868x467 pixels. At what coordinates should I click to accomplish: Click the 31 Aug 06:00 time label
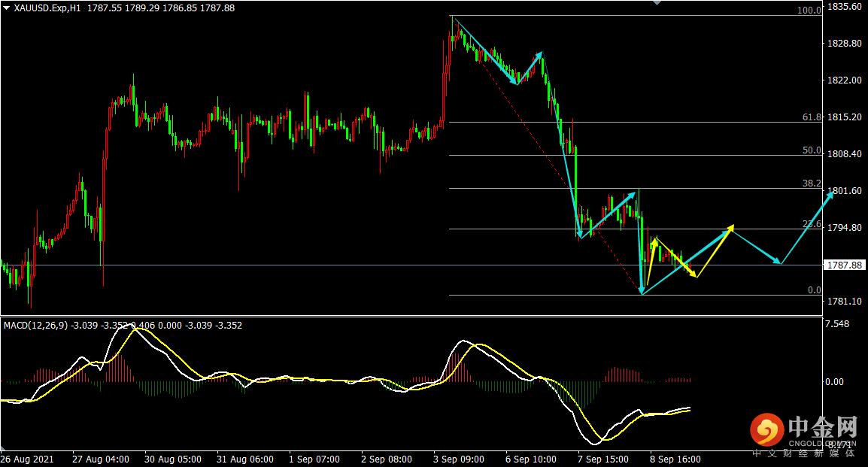point(244,459)
